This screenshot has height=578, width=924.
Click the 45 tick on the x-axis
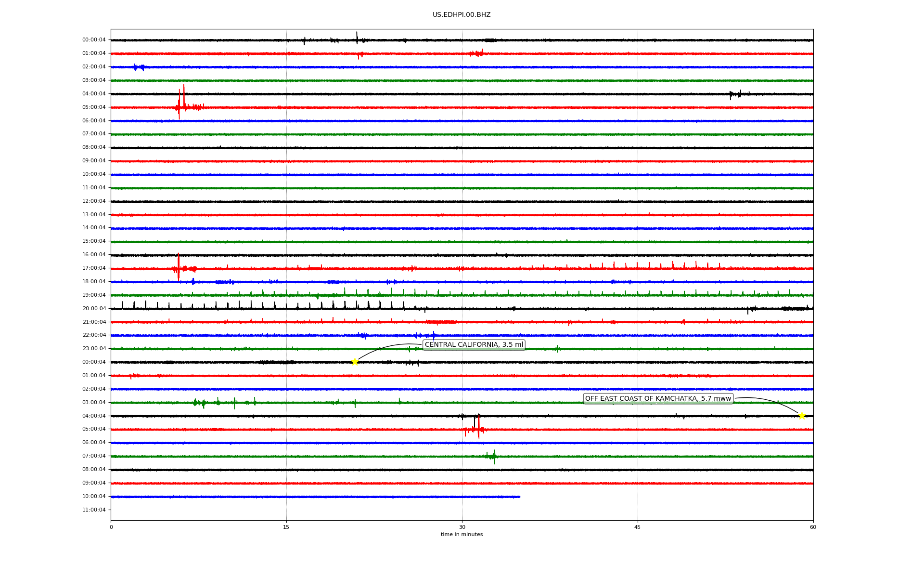tap(638, 527)
